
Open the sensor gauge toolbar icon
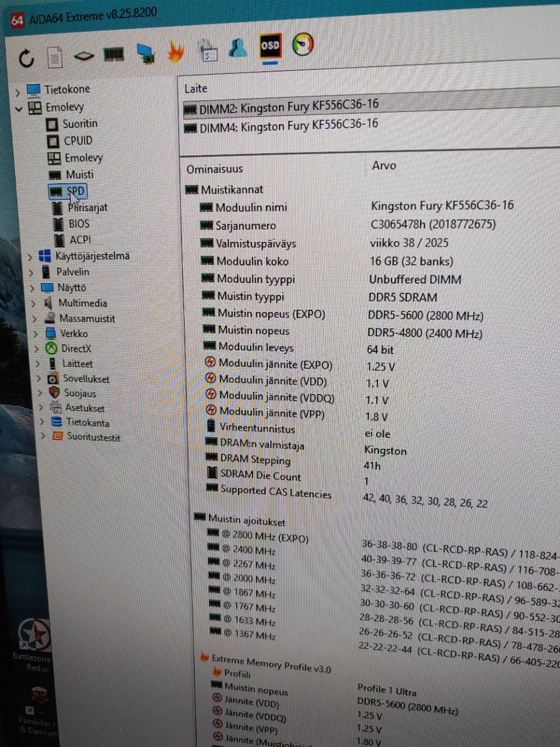click(x=303, y=44)
